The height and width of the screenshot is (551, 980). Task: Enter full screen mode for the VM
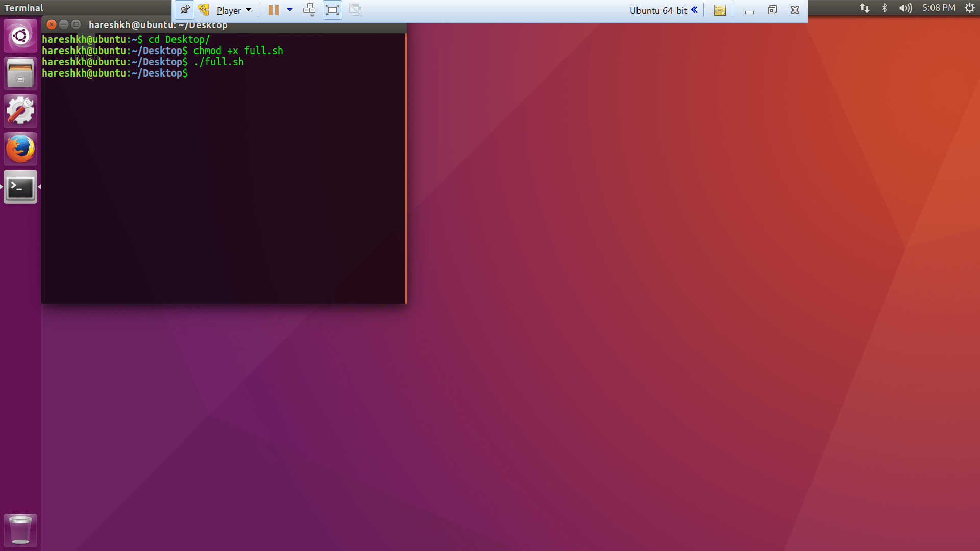(332, 10)
